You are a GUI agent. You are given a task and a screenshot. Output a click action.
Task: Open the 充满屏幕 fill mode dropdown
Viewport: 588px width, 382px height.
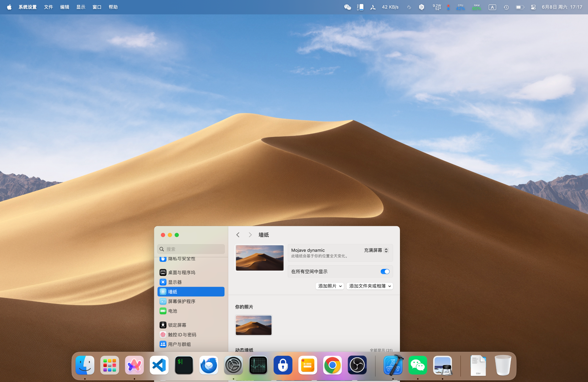pos(376,250)
